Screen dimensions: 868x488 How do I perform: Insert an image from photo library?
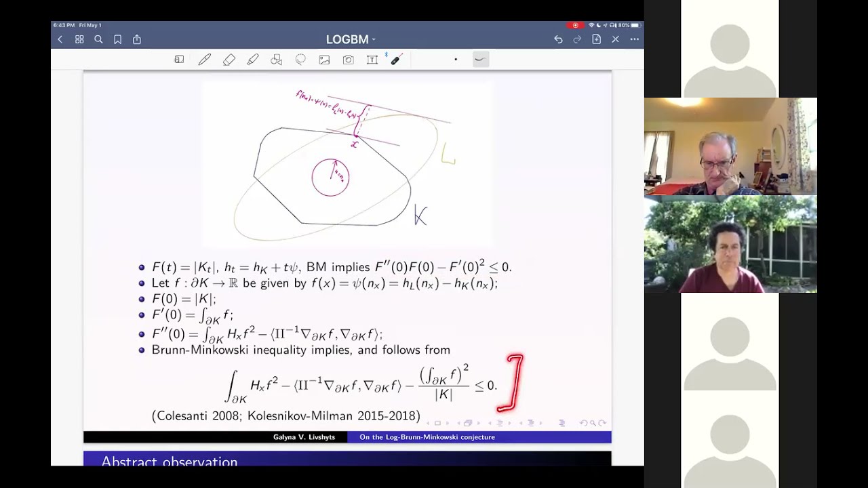[x=324, y=60]
